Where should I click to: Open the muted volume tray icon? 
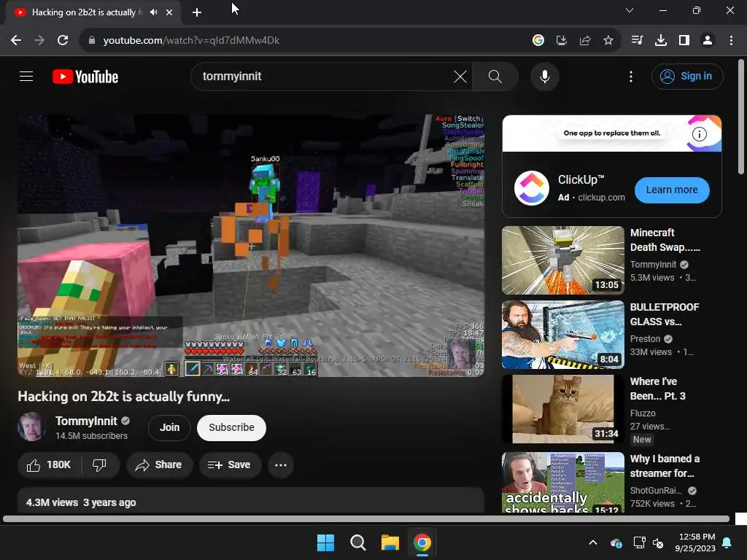click(x=658, y=542)
